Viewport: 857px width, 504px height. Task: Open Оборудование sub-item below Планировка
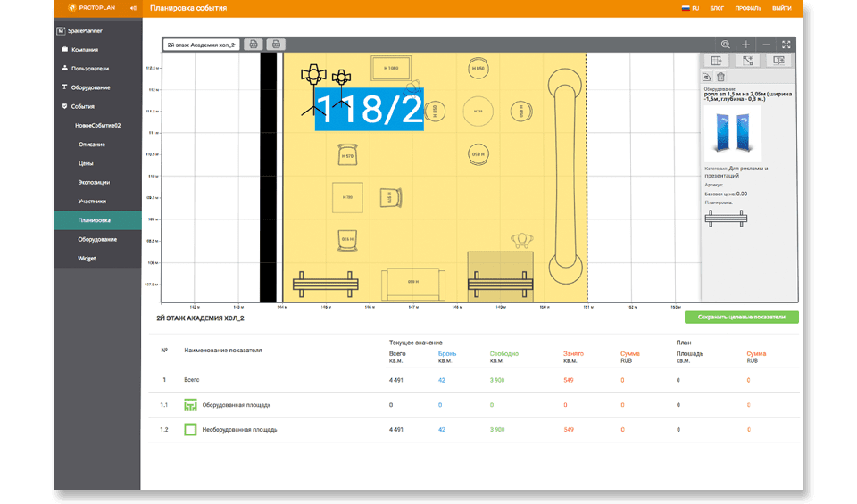(97, 239)
